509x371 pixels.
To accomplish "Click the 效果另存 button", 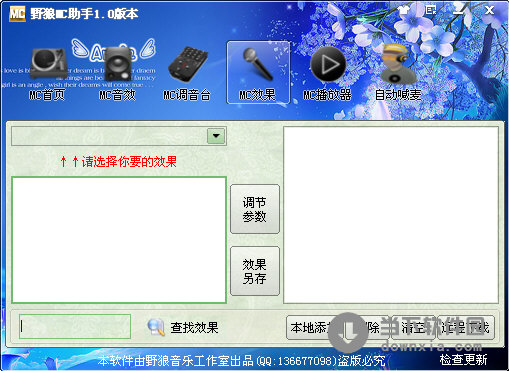I will (255, 271).
